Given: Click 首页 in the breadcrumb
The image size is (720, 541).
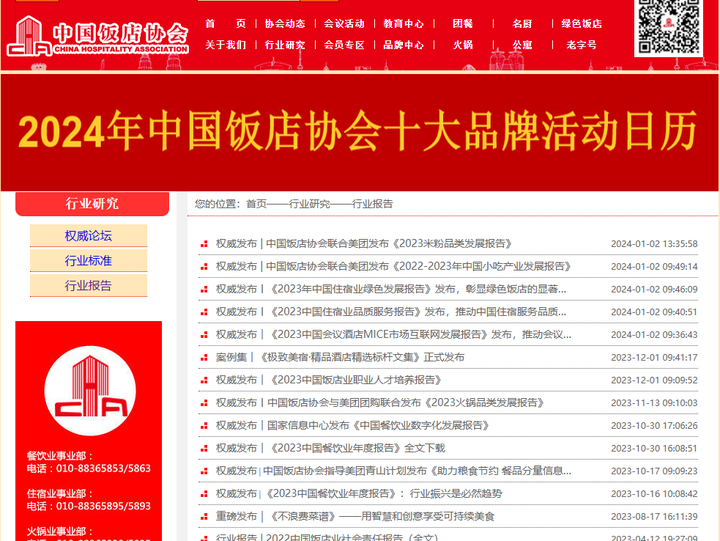Looking at the screenshot, I should (256, 204).
